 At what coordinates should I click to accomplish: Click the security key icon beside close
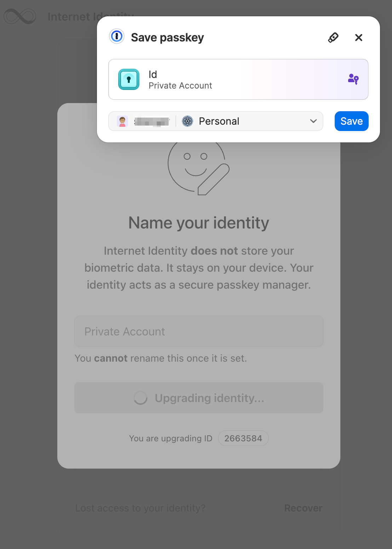pos(333,37)
